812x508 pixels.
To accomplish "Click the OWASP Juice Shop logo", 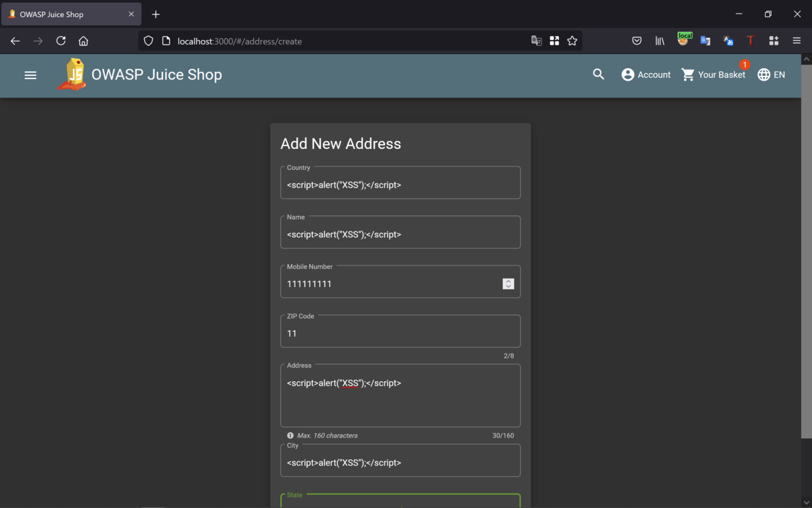I will pyautogui.click(x=72, y=75).
